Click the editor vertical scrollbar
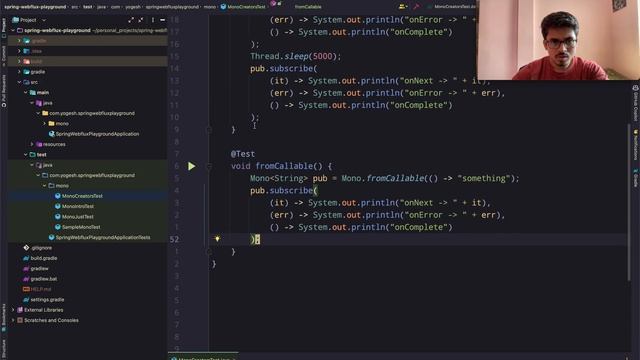The image size is (640, 360). (629, 202)
